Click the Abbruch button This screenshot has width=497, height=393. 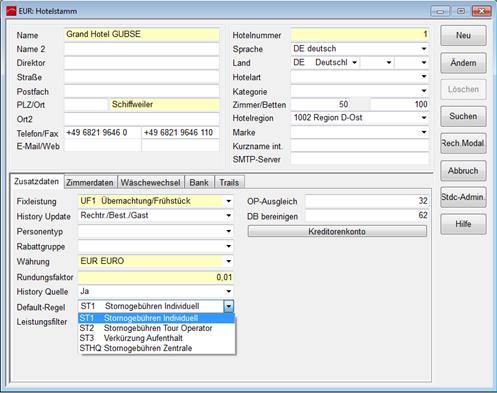coord(463,171)
